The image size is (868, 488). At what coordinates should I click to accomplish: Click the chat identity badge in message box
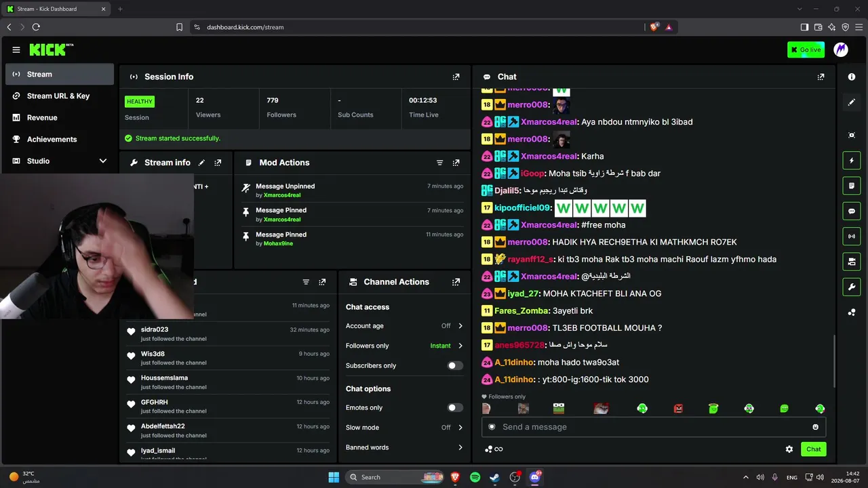(x=492, y=427)
